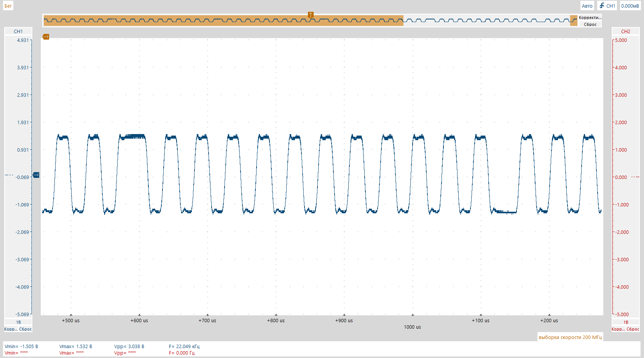Screen dimensions: 644x358
Task: Click the Vpp= 3.038 В measurement
Action: [x=129, y=347]
